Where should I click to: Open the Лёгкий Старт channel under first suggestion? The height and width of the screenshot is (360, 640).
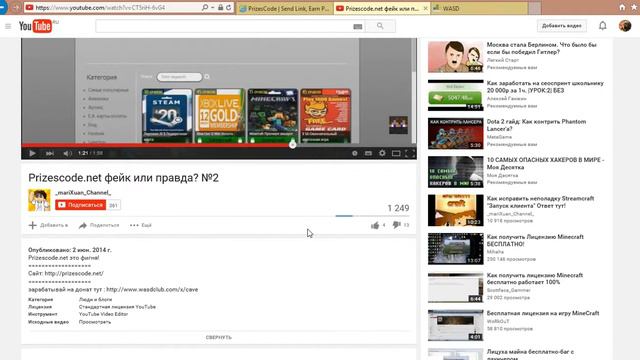pyautogui.click(x=502, y=60)
